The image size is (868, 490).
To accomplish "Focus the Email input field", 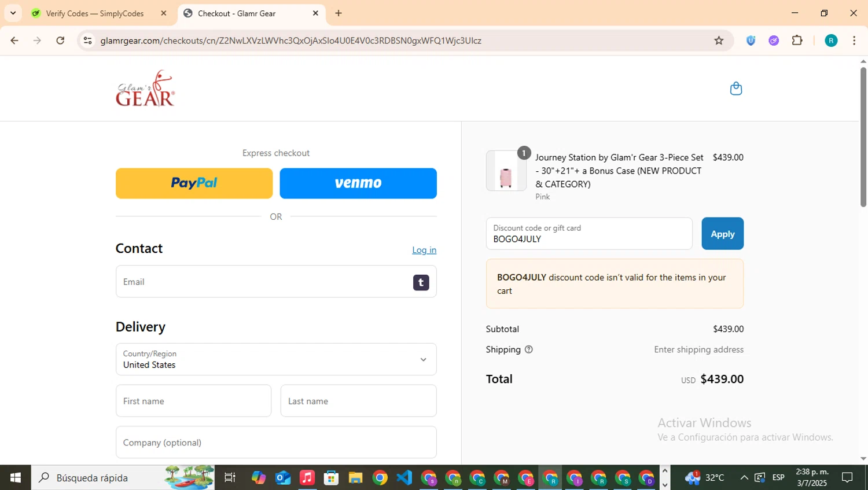I will 276,282.
